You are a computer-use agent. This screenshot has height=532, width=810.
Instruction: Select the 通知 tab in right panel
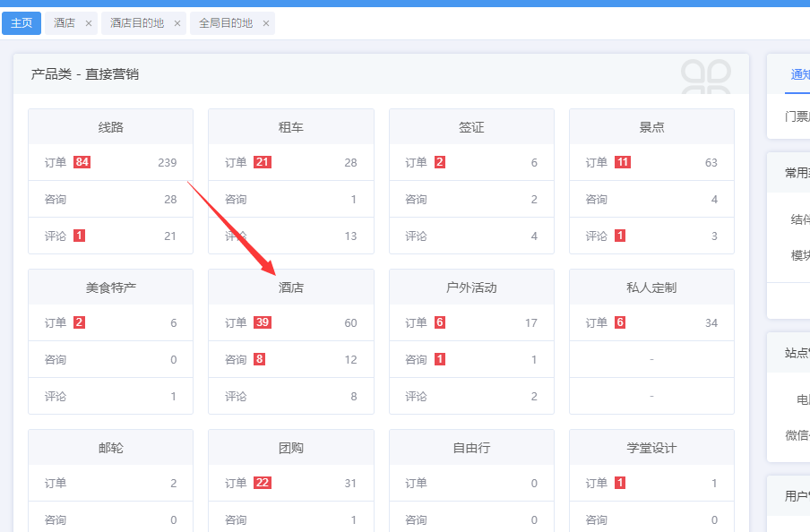pyautogui.click(x=799, y=74)
